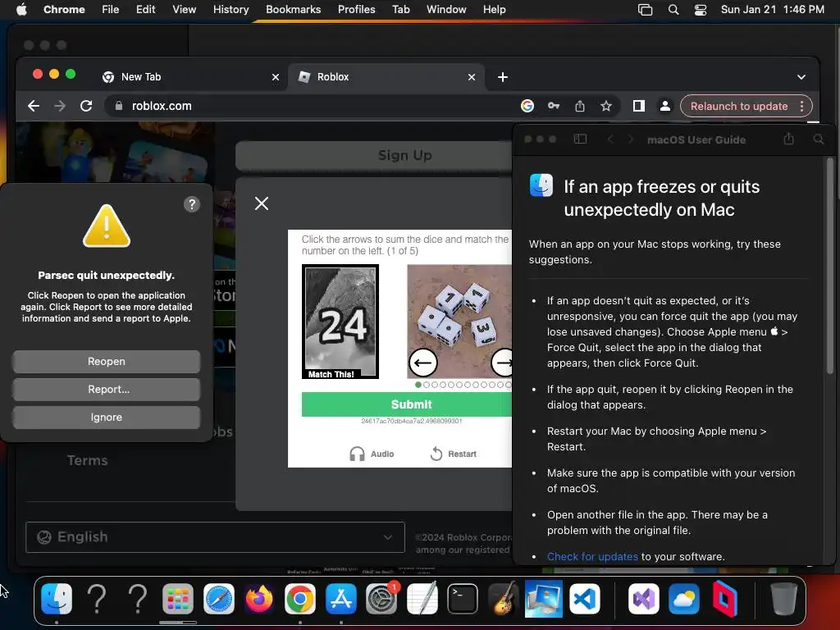Open Spotlight search in menu bar

673,10
